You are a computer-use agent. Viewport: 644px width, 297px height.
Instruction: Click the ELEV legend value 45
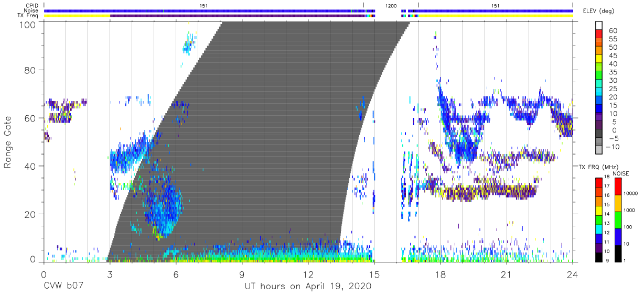612,56
